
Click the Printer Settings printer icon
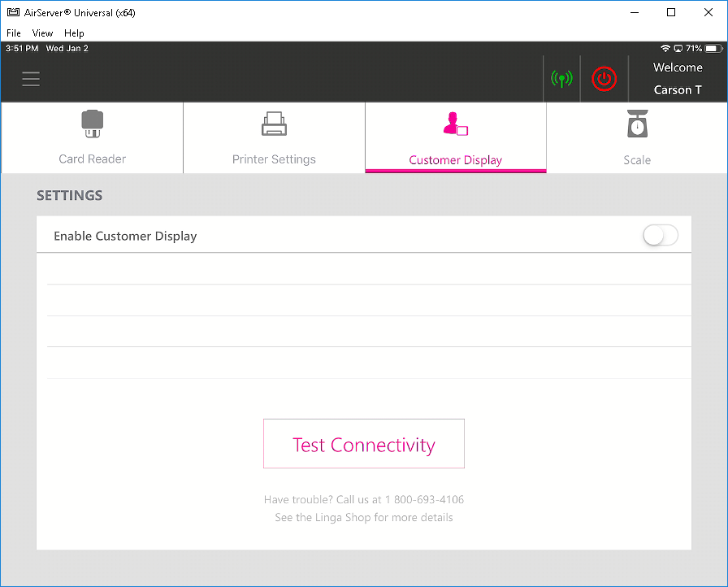pyautogui.click(x=274, y=124)
